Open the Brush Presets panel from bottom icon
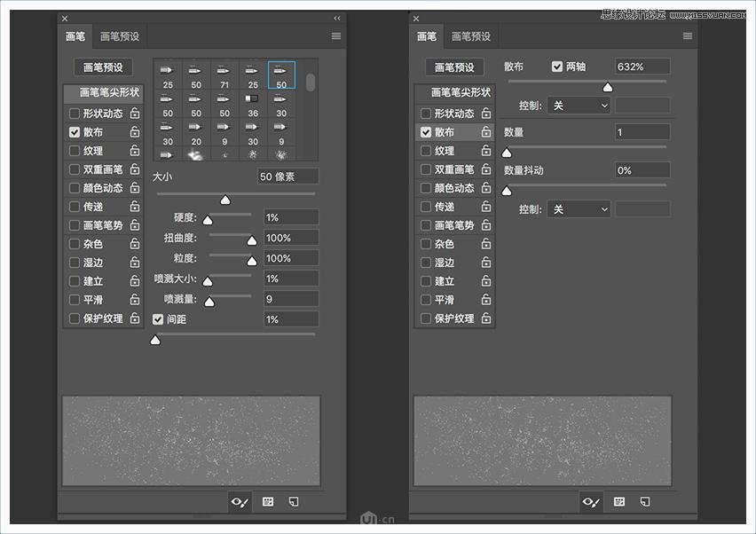The image size is (756, 534). click(x=267, y=502)
